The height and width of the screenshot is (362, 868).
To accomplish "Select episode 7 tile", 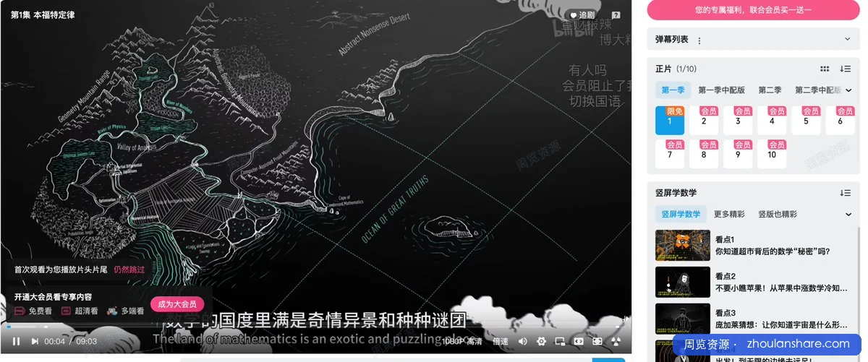I will pos(670,154).
